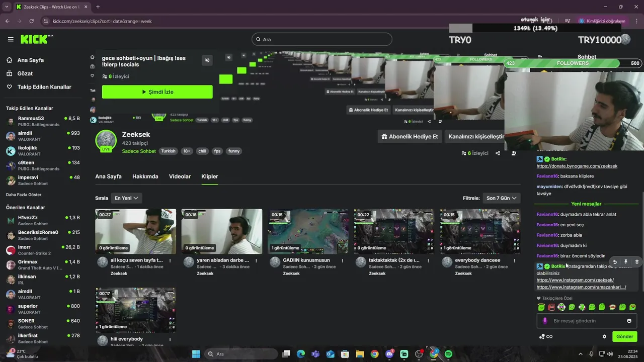Open the emoji picker in the chat input
The width and height of the screenshot is (644, 362).
pos(629,321)
